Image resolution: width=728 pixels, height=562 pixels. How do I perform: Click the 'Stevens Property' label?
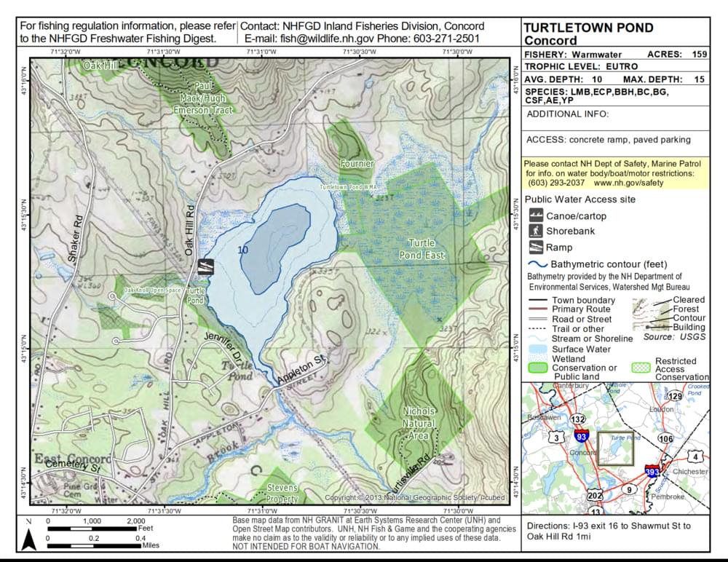tap(282, 494)
